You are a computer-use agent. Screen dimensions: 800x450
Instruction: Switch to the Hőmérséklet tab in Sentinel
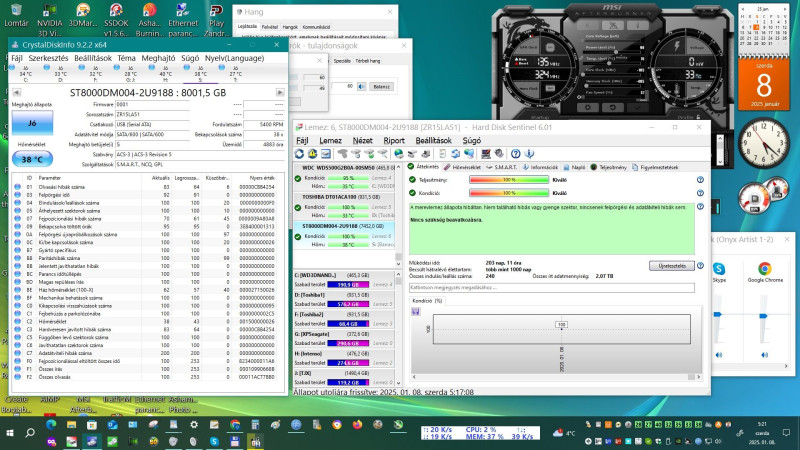click(462, 167)
